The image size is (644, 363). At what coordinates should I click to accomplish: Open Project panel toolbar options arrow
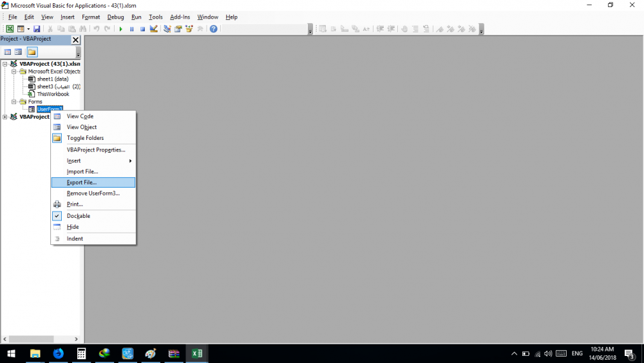click(78, 52)
